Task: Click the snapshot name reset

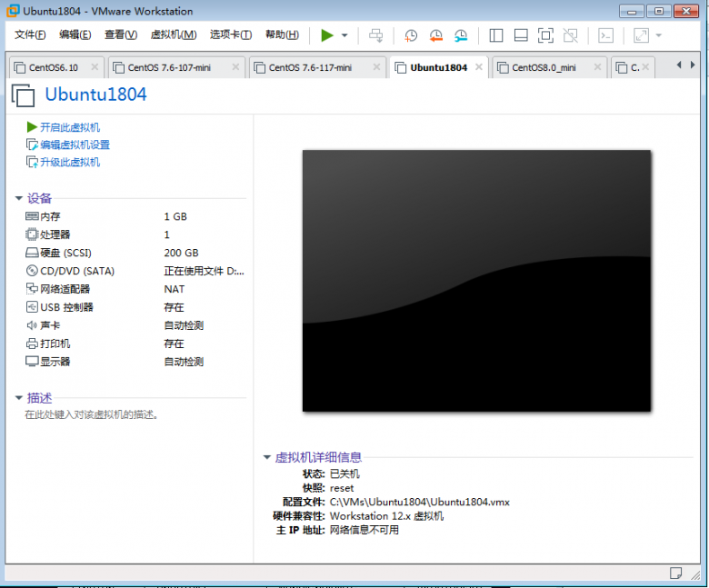Action: click(342, 488)
